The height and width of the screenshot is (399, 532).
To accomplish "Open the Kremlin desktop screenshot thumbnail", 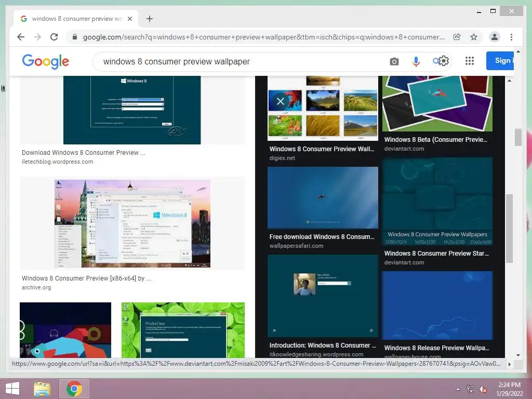I will click(132, 223).
